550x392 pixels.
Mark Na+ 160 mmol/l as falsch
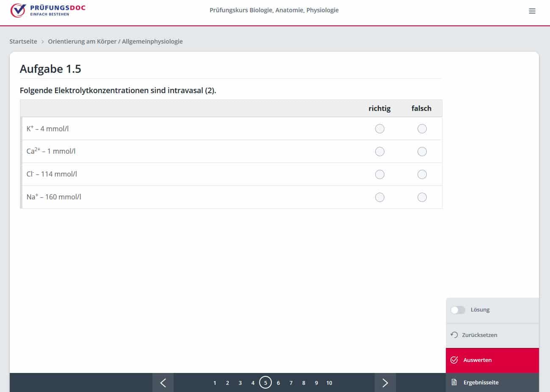[422, 197]
